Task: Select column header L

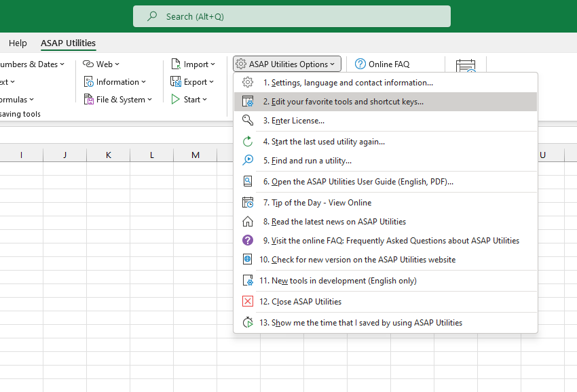Action: pyautogui.click(x=151, y=155)
